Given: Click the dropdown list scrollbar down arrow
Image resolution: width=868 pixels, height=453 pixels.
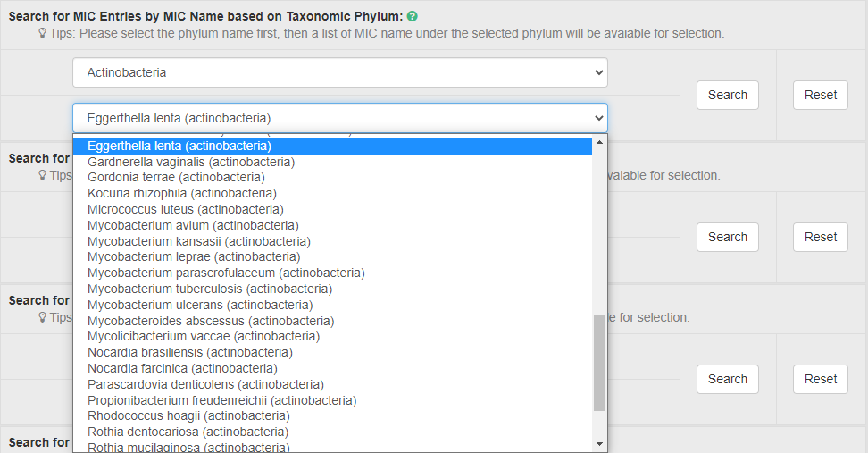Looking at the screenshot, I should pyautogui.click(x=599, y=444).
